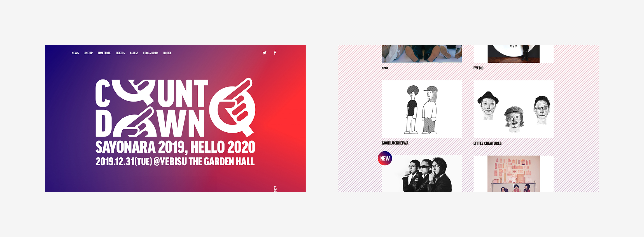
Task: Open the ACCESS menu link
Action: 134,53
